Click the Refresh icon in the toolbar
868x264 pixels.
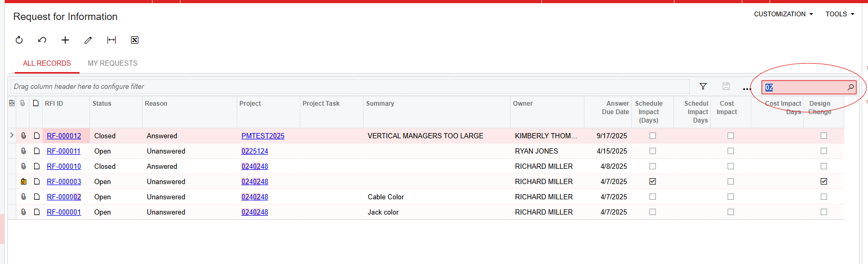click(19, 40)
